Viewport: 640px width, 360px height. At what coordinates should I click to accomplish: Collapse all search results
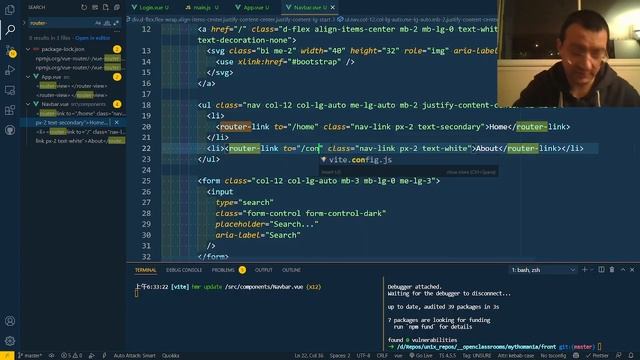pyautogui.click(x=117, y=7)
